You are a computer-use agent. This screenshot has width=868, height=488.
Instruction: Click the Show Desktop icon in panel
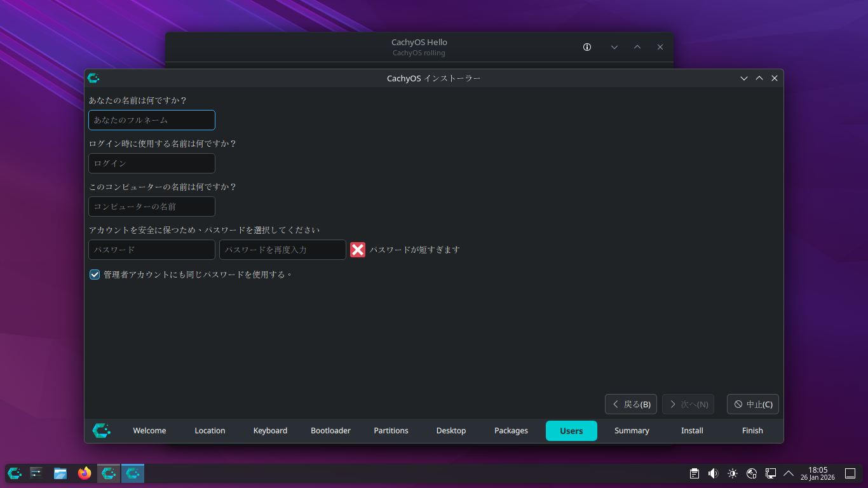(x=850, y=473)
